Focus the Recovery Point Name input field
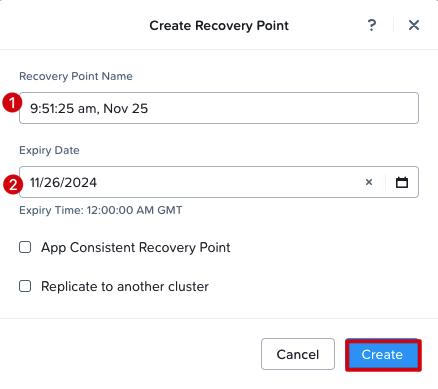 [x=219, y=108]
